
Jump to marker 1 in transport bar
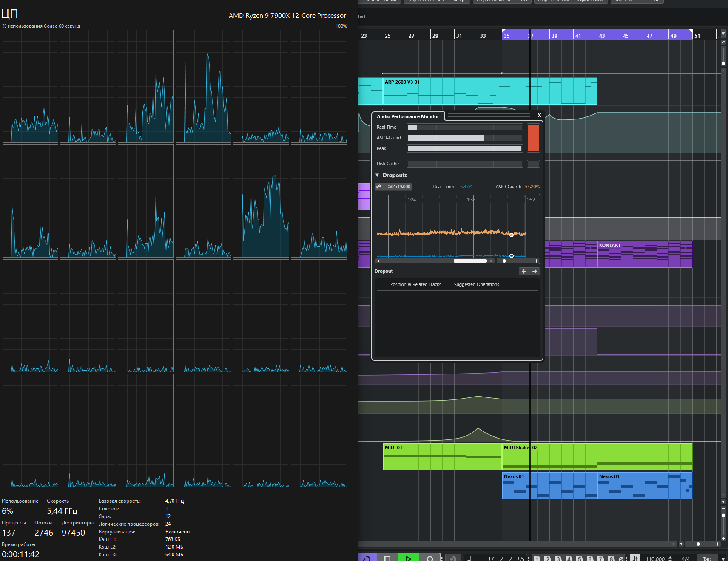point(537,558)
